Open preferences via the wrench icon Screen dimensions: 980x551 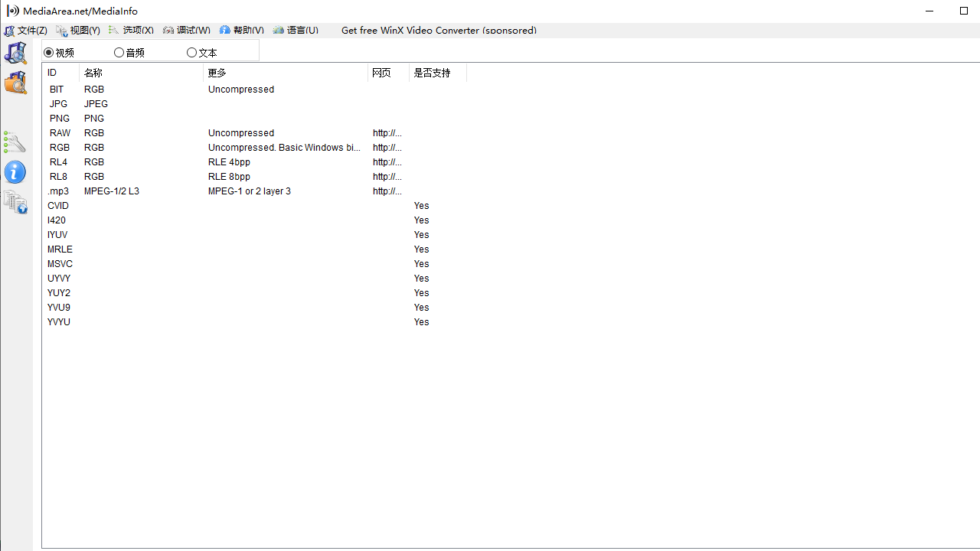15,142
